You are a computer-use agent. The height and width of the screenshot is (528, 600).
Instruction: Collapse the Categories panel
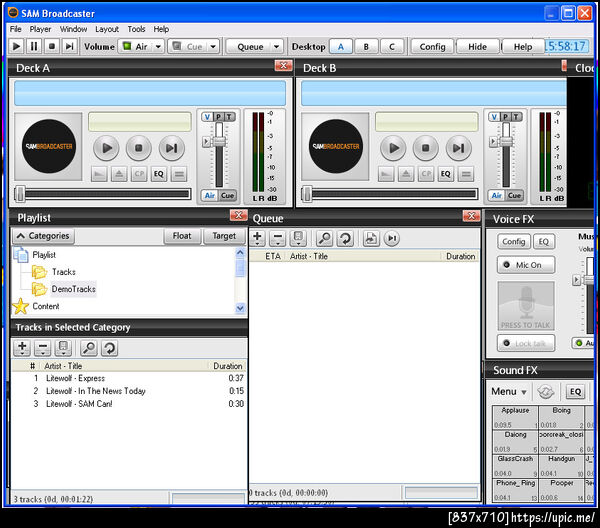[x=43, y=236]
